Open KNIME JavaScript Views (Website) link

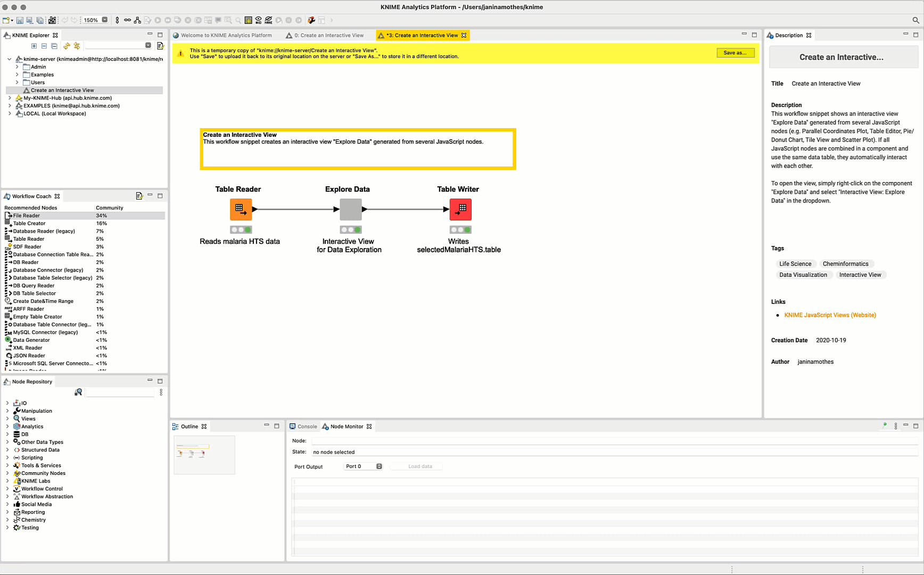coord(830,315)
